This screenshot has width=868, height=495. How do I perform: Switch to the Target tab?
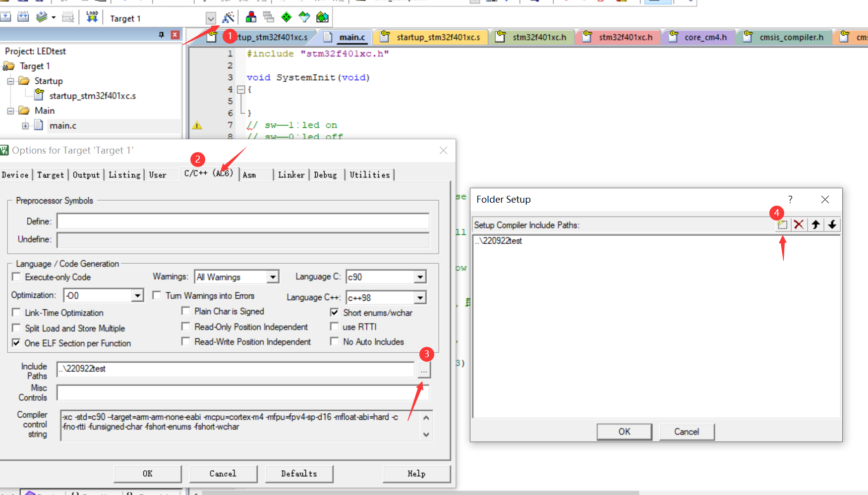tap(51, 175)
